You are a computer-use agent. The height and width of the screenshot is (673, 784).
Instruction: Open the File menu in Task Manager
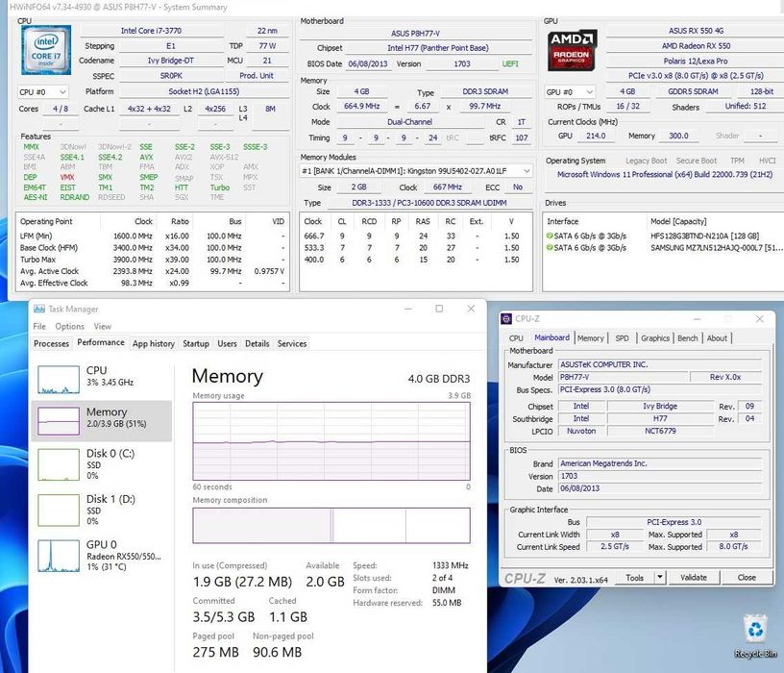[39, 326]
